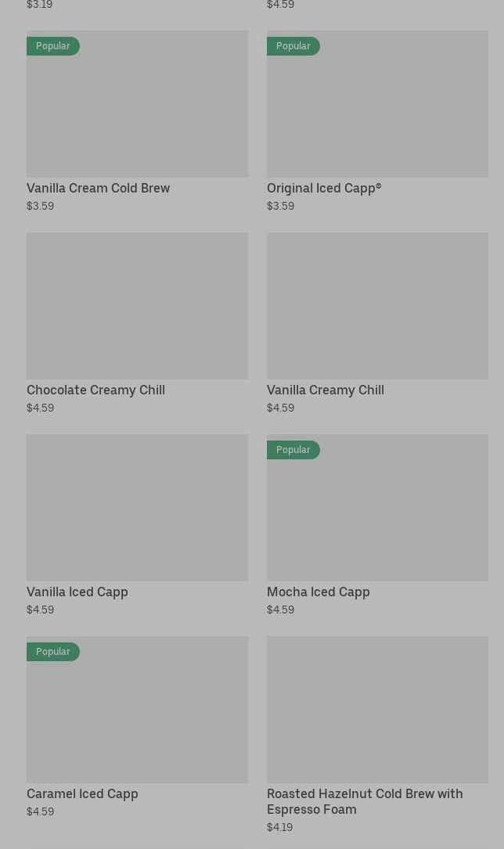Choose the Roasted Hazelnut Cold Brew image

click(377, 709)
